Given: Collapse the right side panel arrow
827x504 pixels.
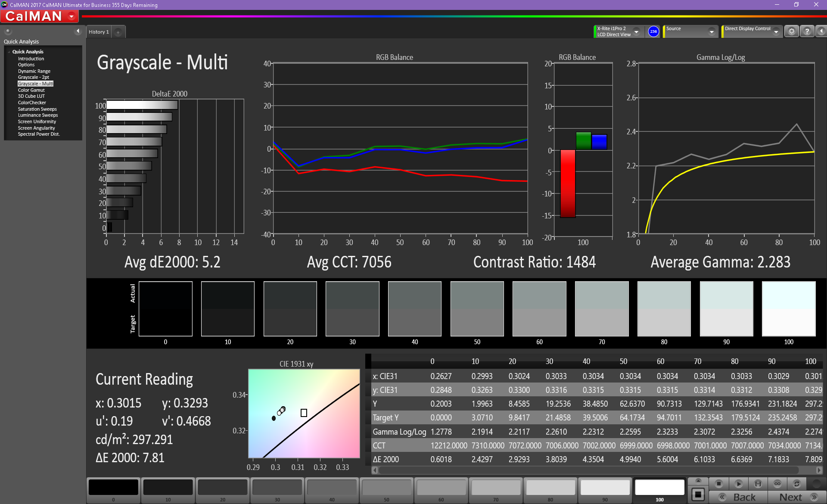Looking at the screenshot, I should 821,31.
